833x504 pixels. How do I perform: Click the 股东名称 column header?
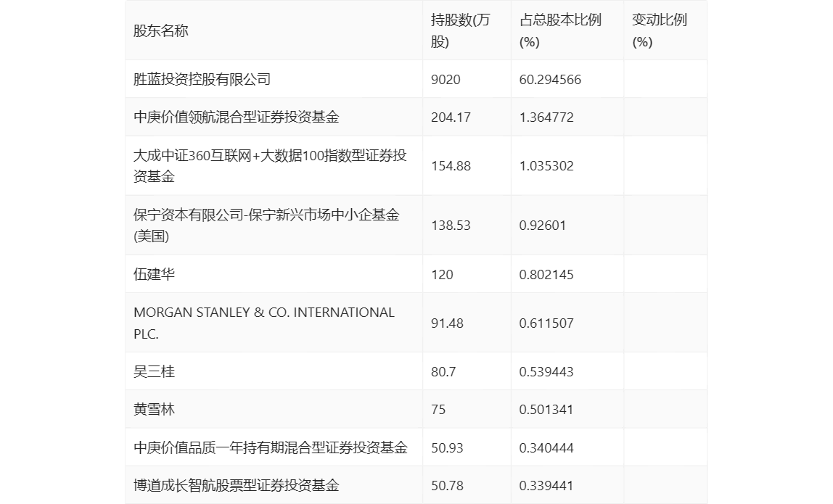click(x=161, y=30)
